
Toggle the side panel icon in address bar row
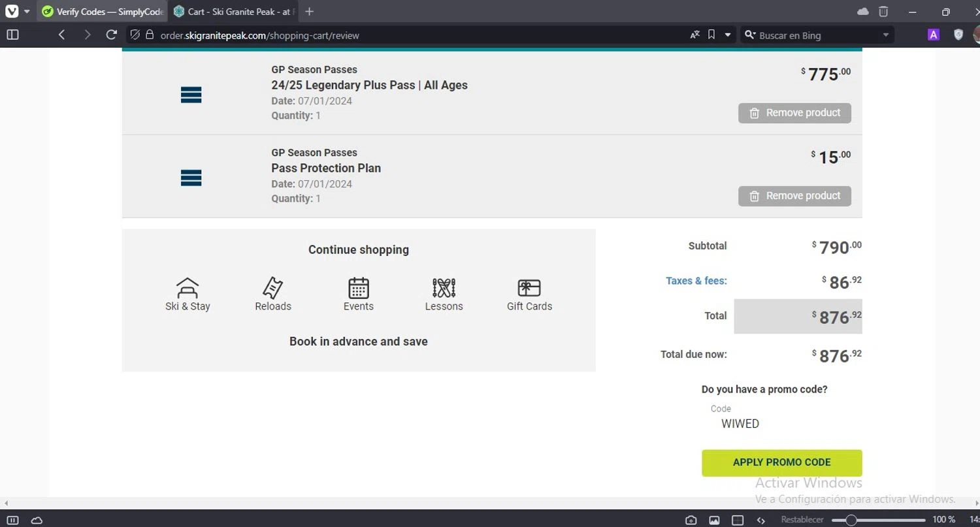[12, 35]
